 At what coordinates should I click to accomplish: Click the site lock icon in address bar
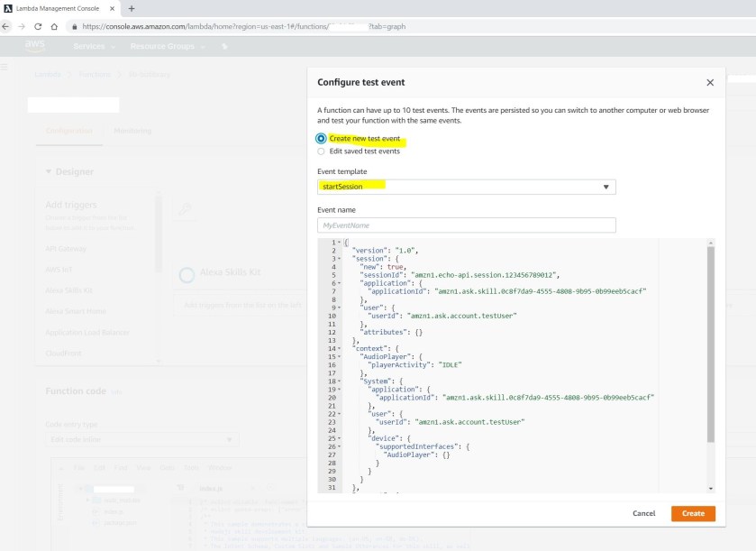pos(74,26)
